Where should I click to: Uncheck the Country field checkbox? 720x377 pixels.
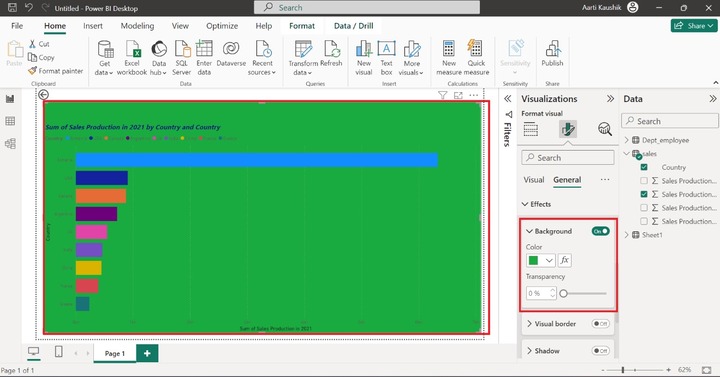[x=644, y=167]
